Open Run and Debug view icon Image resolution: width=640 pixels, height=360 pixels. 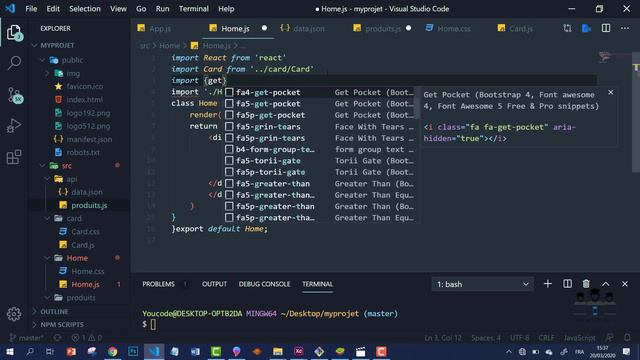pyautogui.click(x=14, y=126)
